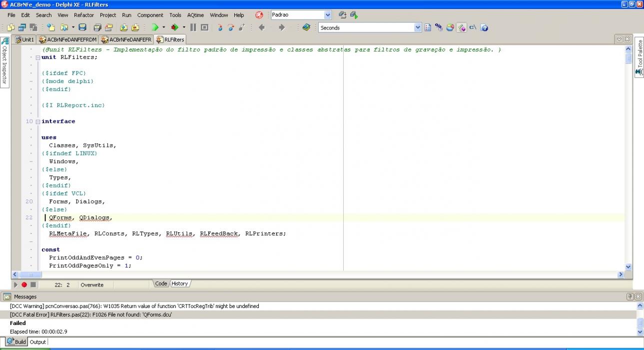Image resolution: width=644 pixels, height=350 pixels.
Task: Click the Pause program toolbar icon
Action: (193, 27)
